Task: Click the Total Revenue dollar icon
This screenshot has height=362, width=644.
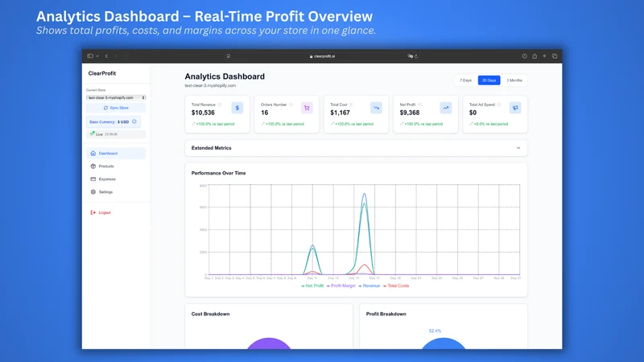Action: coord(237,108)
